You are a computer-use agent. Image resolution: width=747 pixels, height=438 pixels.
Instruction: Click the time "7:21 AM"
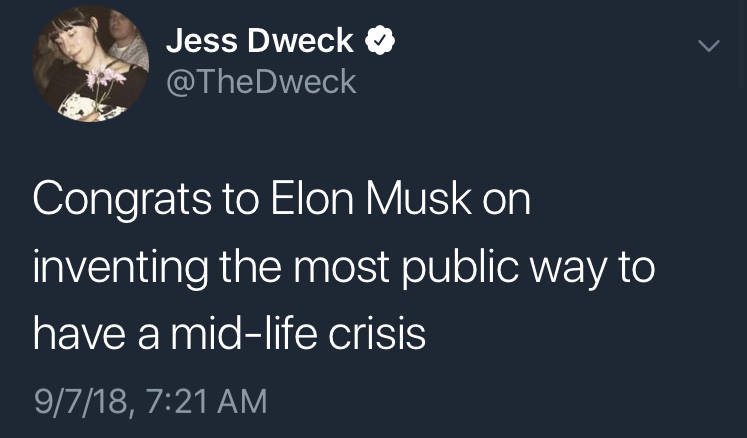point(206,401)
